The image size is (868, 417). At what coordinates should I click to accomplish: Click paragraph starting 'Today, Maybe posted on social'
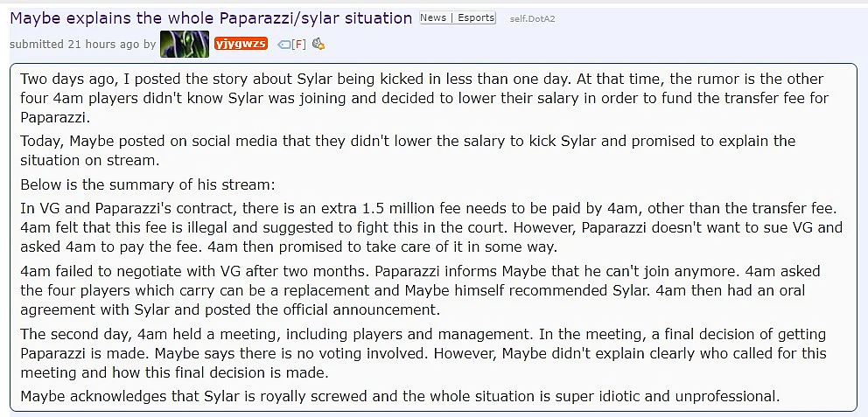(408, 150)
